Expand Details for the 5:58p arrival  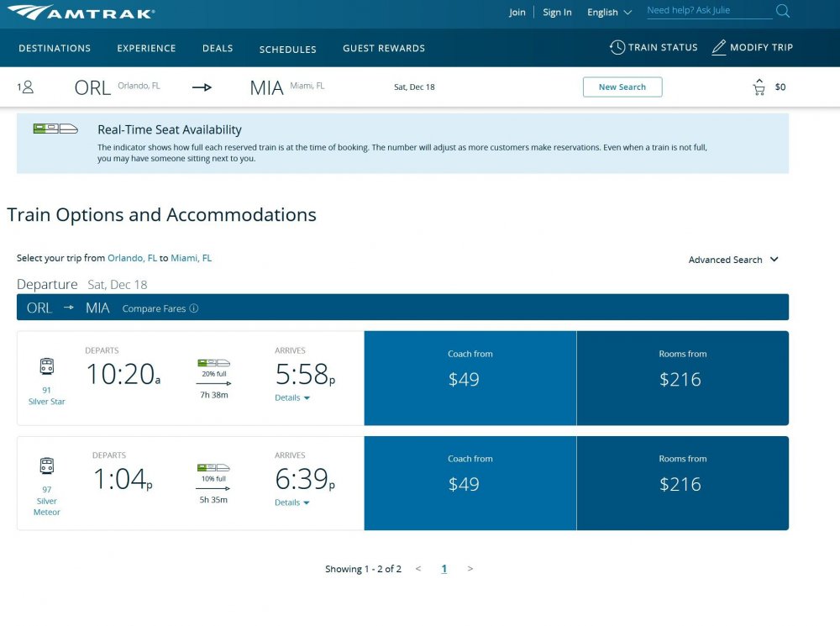[x=292, y=397]
